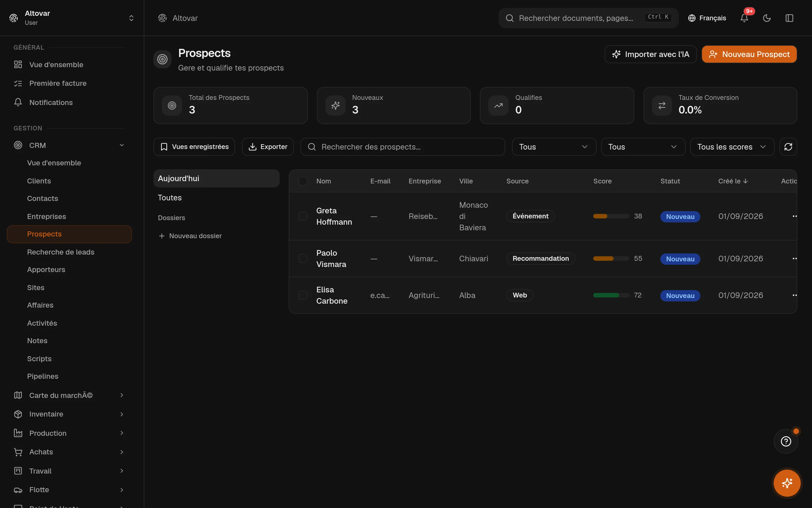Screen dimensions: 812x508
Task: Toggle dark mode moon icon
Action: tap(767, 18)
